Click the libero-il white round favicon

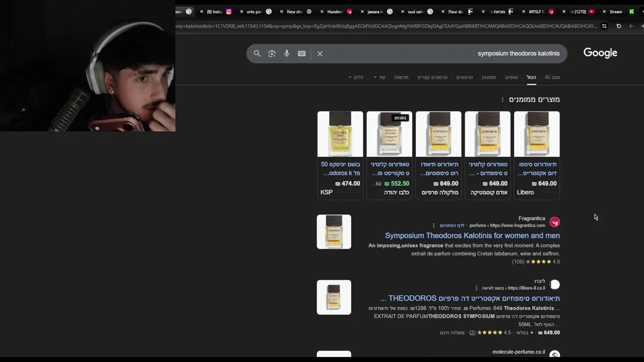pyautogui.click(x=554, y=285)
